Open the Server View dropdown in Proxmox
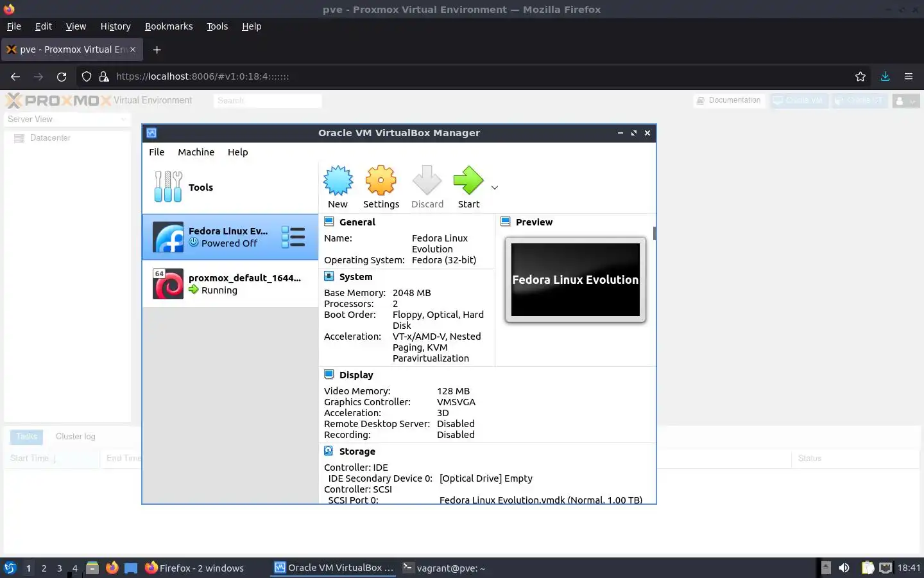The width and height of the screenshot is (924, 578). [67, 119]
